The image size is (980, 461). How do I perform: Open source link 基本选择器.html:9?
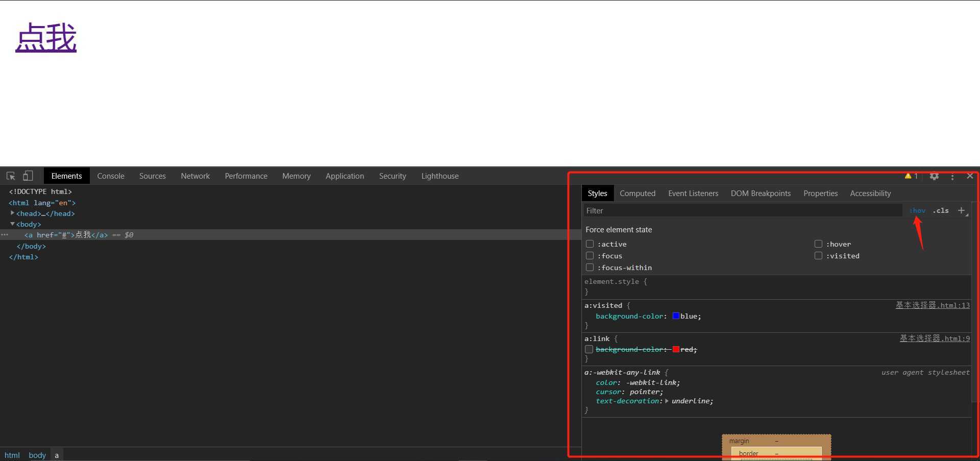point(935,338)
